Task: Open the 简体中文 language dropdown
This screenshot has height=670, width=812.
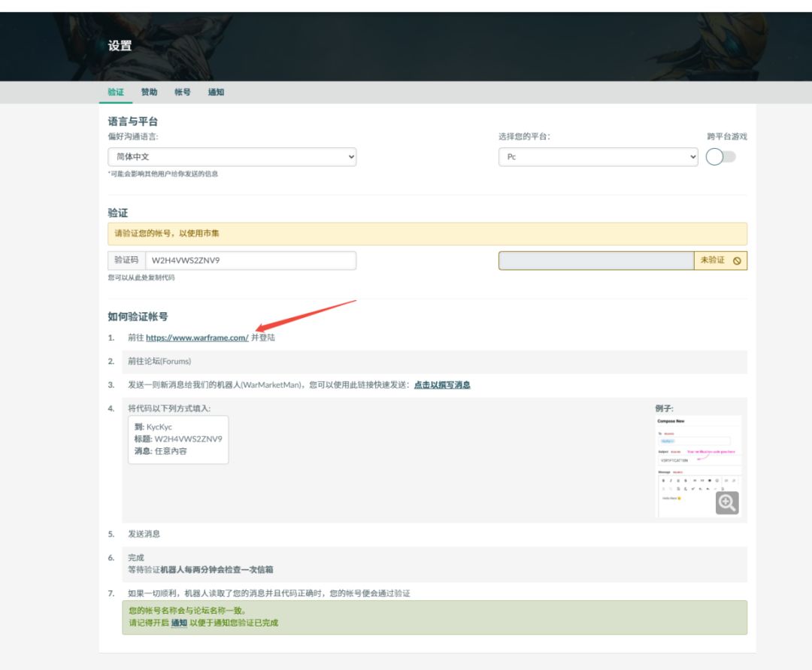Action: [x=232, y=157]
